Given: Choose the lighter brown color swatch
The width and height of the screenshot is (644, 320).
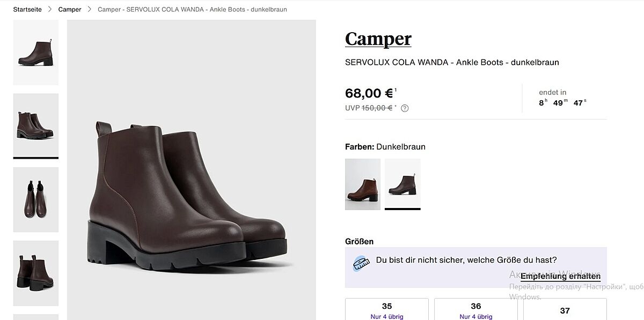Looking at the screenshot, I should tap(362, 184).
